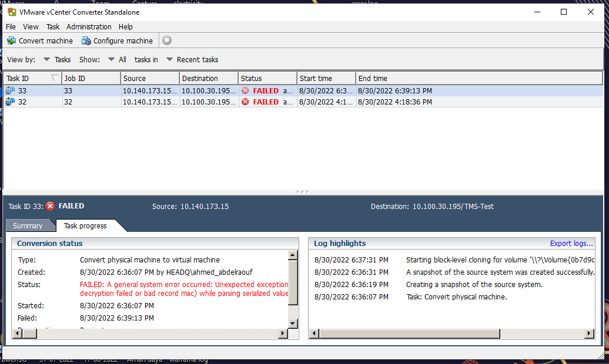Click the red failed icon in task 33 row

(245, 90)
